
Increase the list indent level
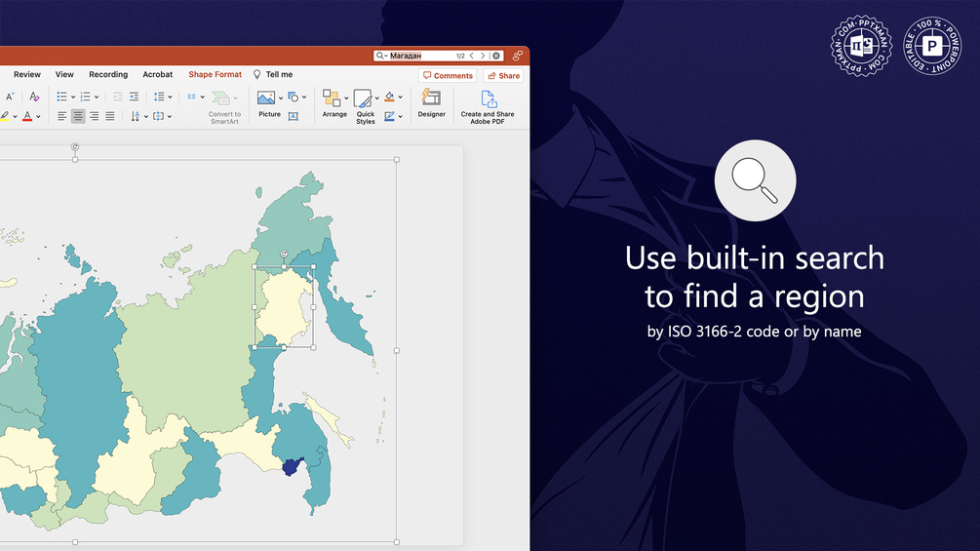134,97
